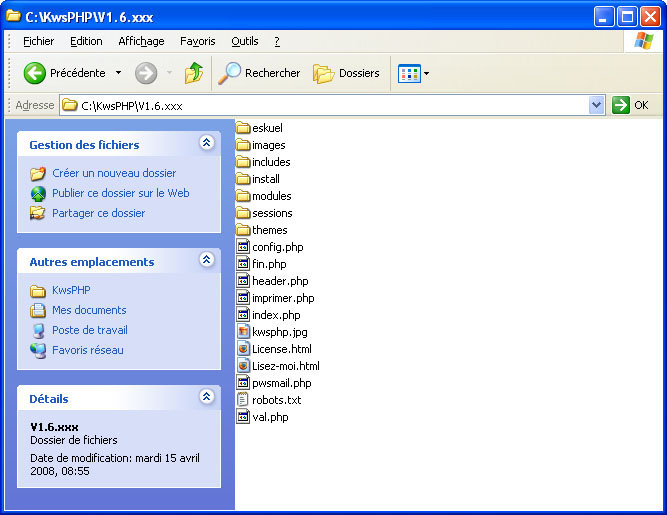Select the images folder icon
The height and width of the screenshot is (515, 667).
[x=243, y=145]
